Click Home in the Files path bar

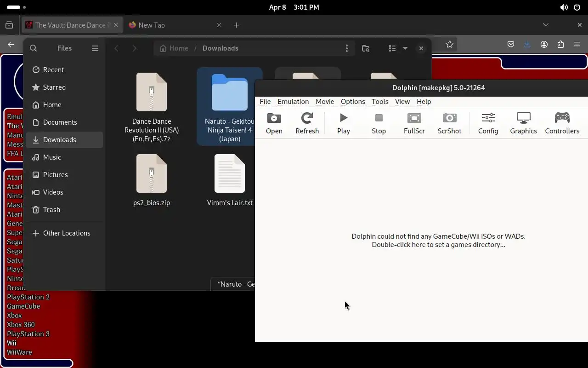point(174,48)
